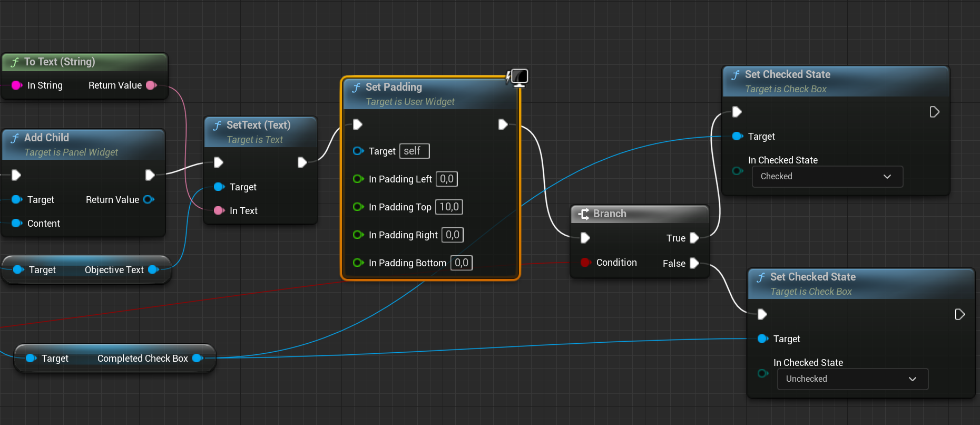Edit the In Padding Bottom value field
Screen dimensions: 980x425
click(462, 263)
